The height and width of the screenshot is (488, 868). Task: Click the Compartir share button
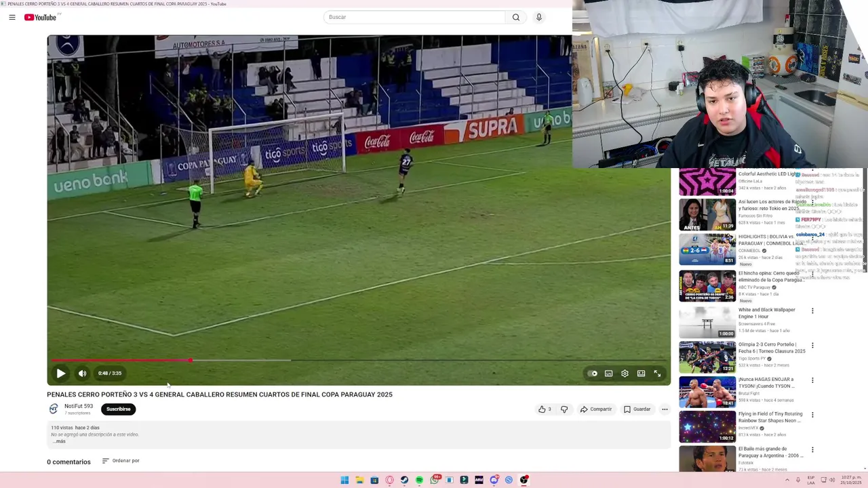point(596,409)
